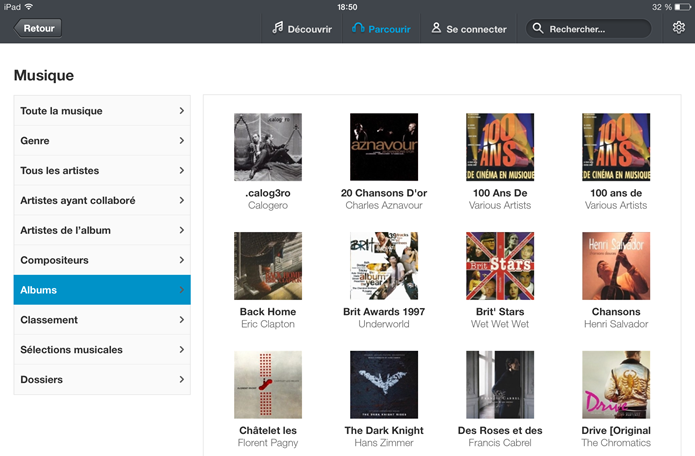Click the Back Home album title

click(x=268, y=312)
